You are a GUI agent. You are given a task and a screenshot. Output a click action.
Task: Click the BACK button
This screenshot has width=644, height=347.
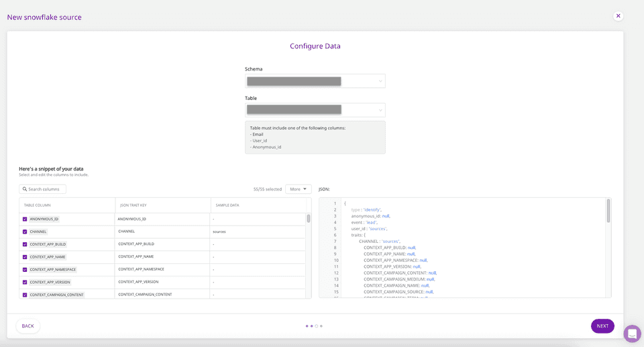tap(28, 326)
